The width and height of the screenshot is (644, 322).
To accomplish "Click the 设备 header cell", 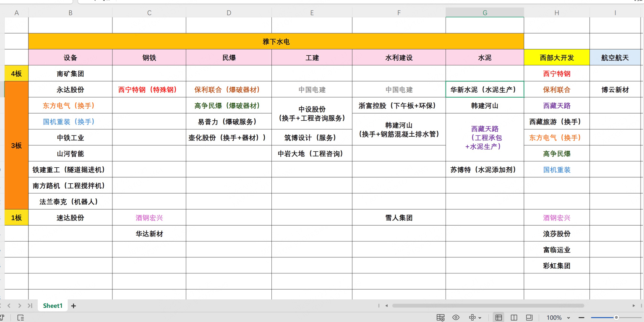I will pos(70,57).
